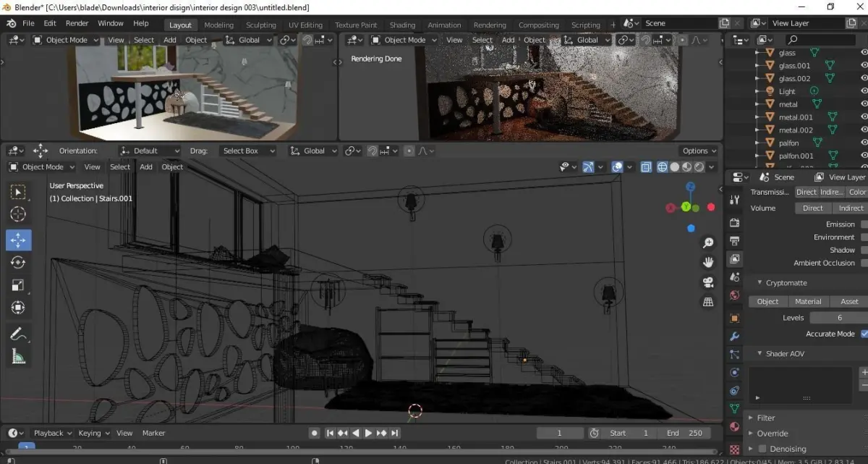Image resolution: width=868 pixels, height=464 pixels.
Task: Click the Cryptomatte Levels value field
Action: tap(838, 318)
